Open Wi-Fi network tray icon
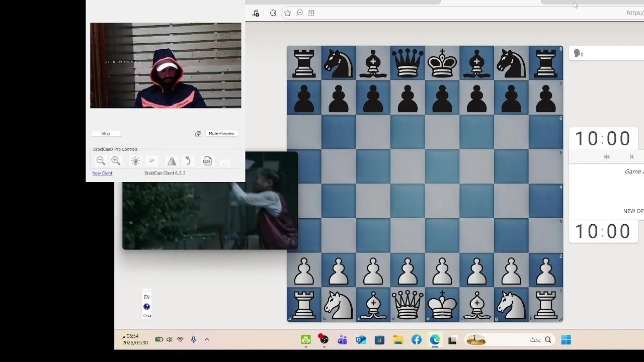644x362 pixels. click(x=180, y=340)
